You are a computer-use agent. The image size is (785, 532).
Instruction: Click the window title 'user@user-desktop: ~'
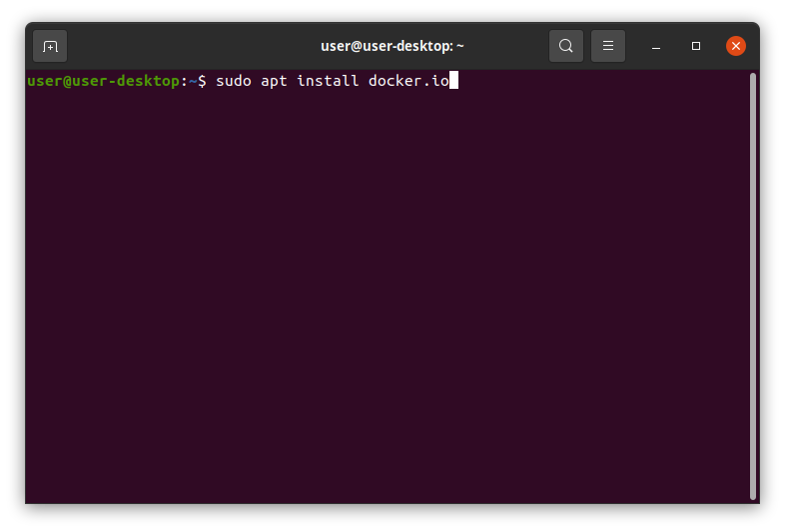[x=392, y=46]
